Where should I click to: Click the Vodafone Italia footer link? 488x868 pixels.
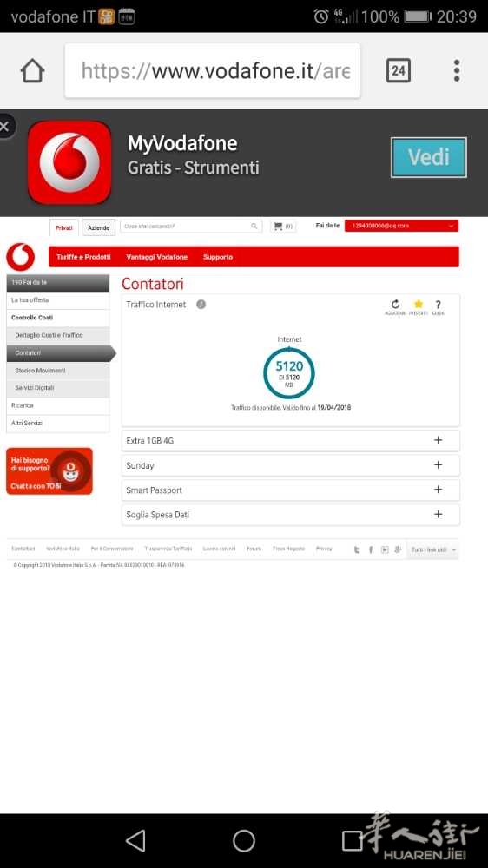coord(63,549)
